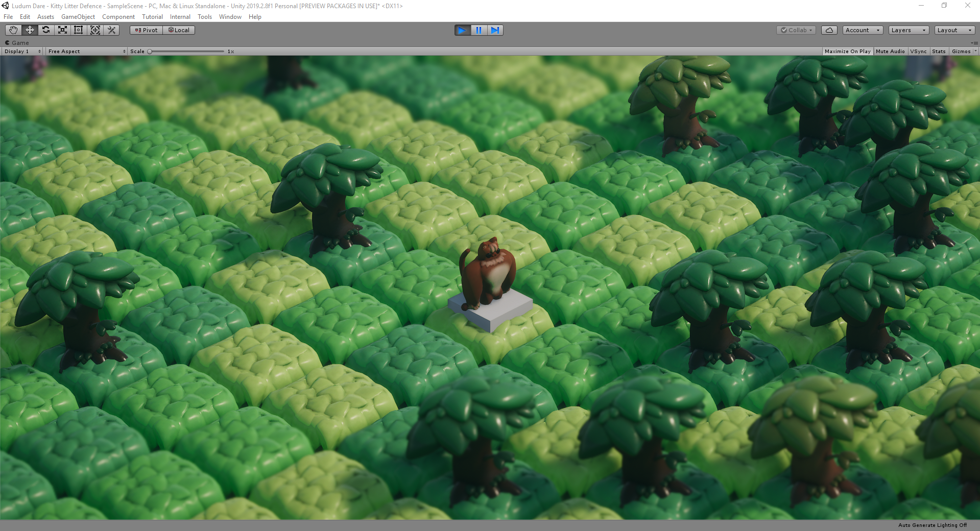Open the Assets menu

click(45, 17)
